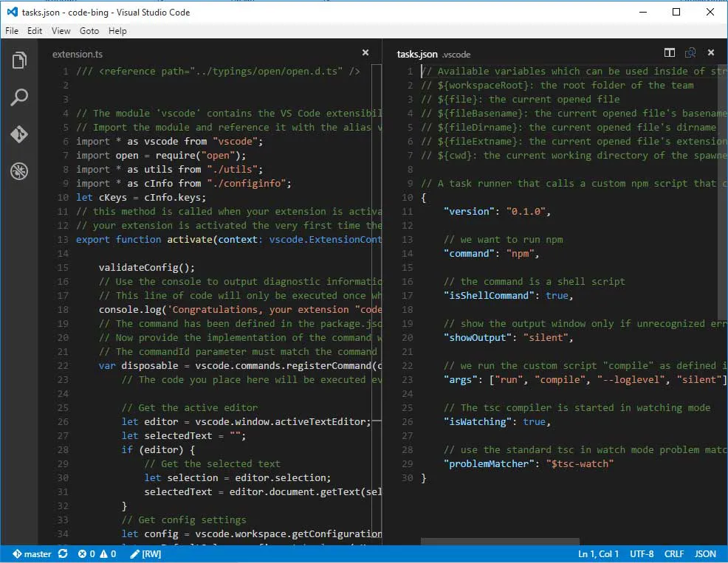728x563 pixels.
Task: Change the JSON language mode
Action: (705, 553)
